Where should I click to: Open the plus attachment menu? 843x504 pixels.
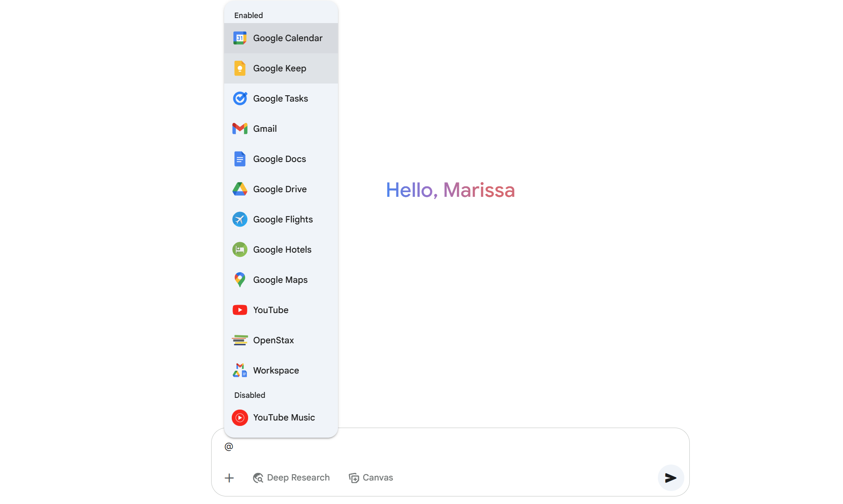click(229, 478)
